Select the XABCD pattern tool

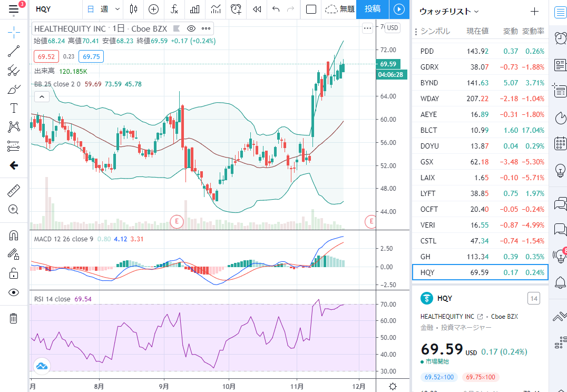coord(14,126)
